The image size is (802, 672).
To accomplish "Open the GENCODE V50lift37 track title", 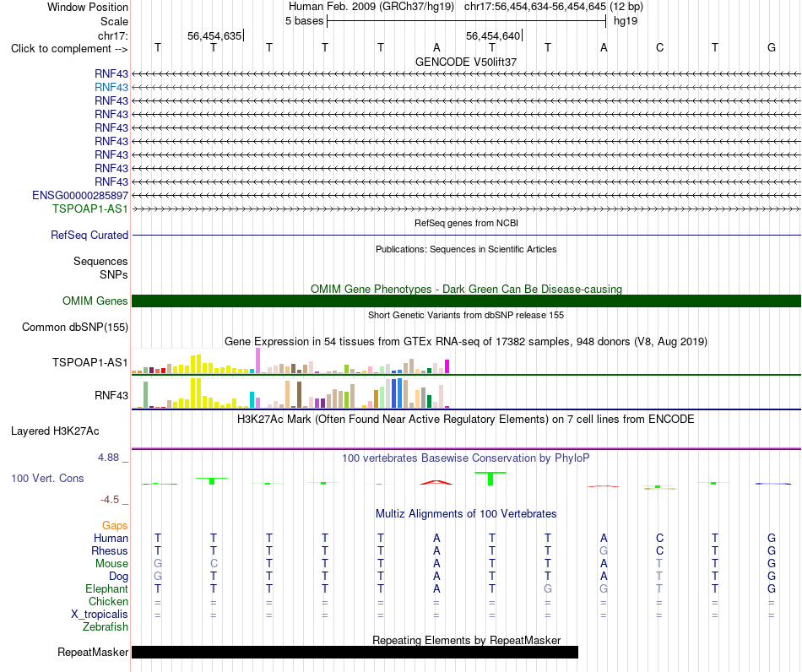I will coord(466,62).
